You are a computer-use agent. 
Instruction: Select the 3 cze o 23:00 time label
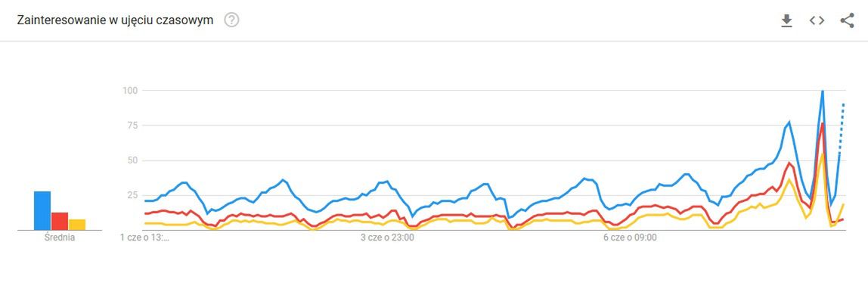coord(387,238)
